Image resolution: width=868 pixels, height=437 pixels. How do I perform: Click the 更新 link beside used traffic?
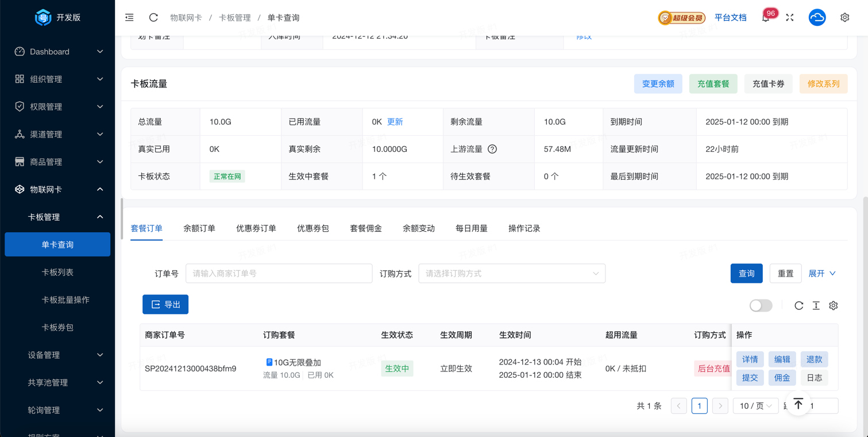pos(395,122)
